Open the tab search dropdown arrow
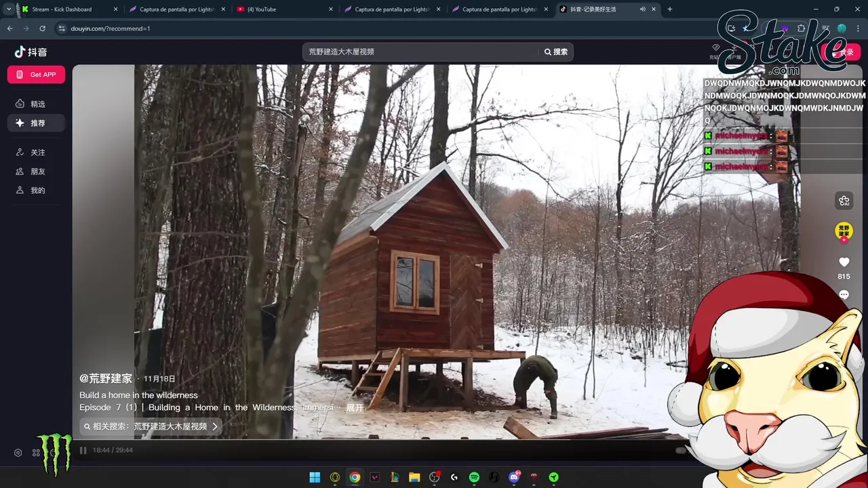868x488 pixels. [x=9, y=9]
